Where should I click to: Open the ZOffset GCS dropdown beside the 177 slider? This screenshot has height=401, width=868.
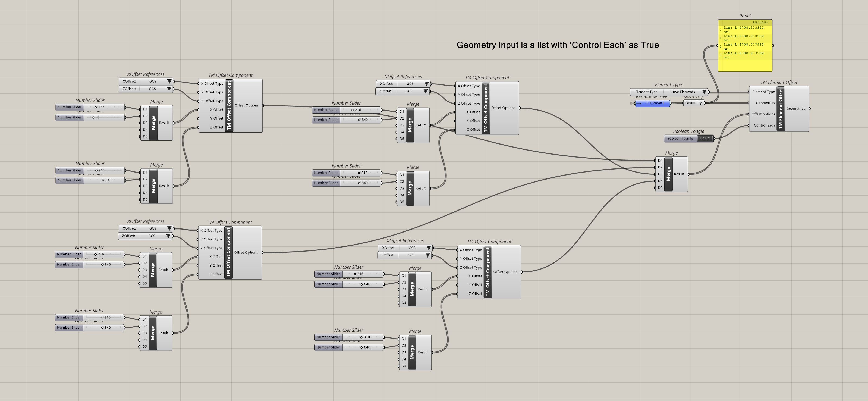pos(169,89)
